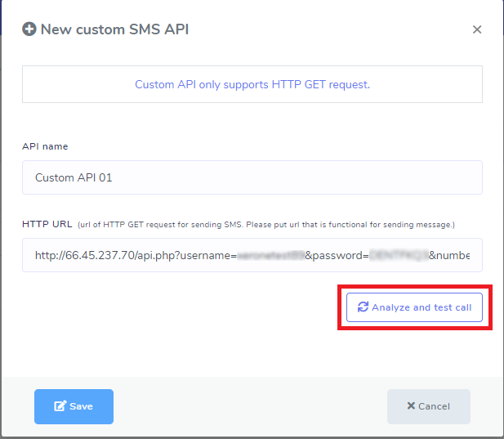Click the "Custom API 01" text in the name field
504x439 pixels.
click(74, 177)
